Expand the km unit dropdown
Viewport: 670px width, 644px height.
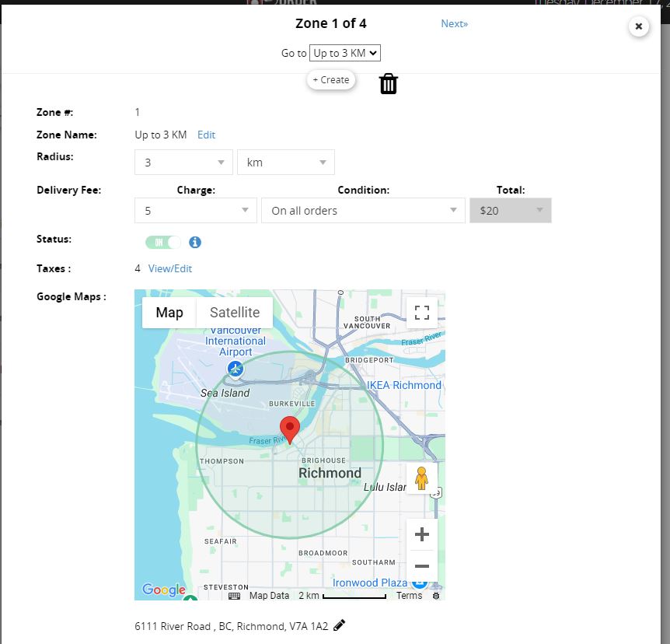(285, 163)
